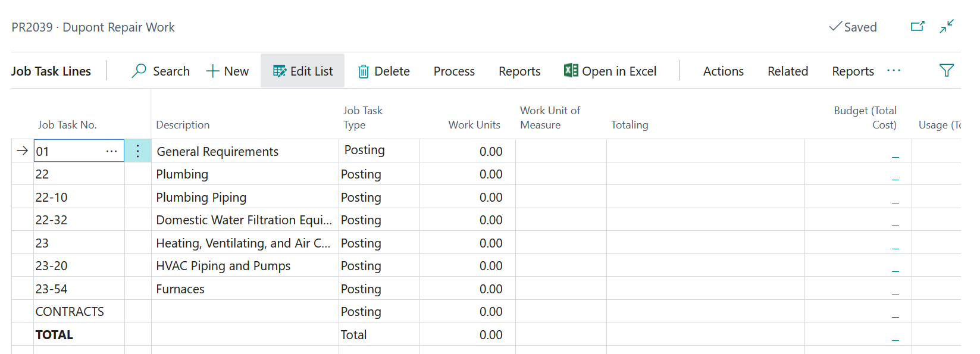
Task: Open the Related menu
Action: 787,71
